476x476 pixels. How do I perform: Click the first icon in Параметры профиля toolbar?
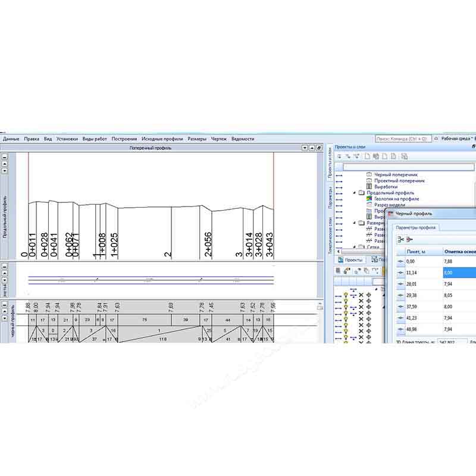401,239
